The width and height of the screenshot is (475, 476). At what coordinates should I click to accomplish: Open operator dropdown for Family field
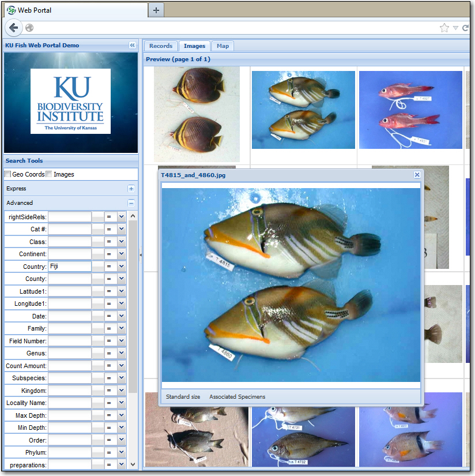pyautogui.click(x=122, y=328)
